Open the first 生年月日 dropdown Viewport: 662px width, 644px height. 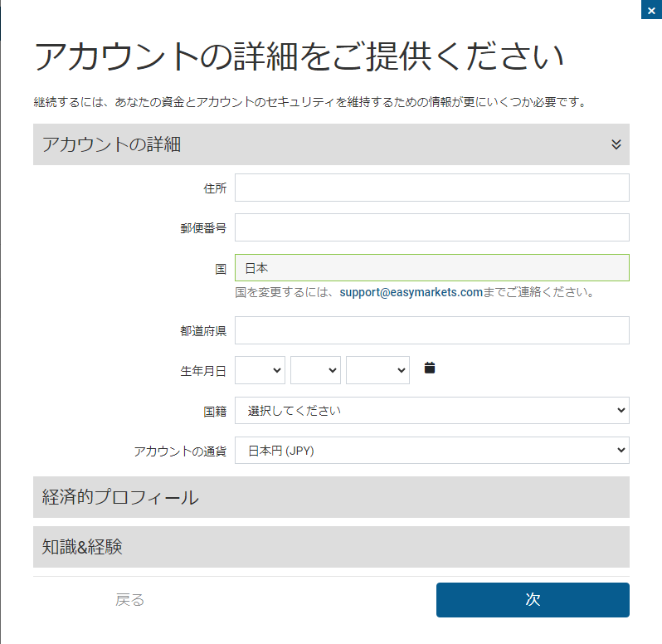click(x=260, y=370)
